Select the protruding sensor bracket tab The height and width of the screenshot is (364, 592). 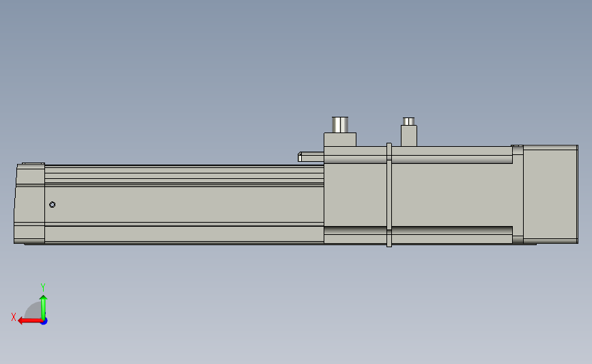[311, 156]
